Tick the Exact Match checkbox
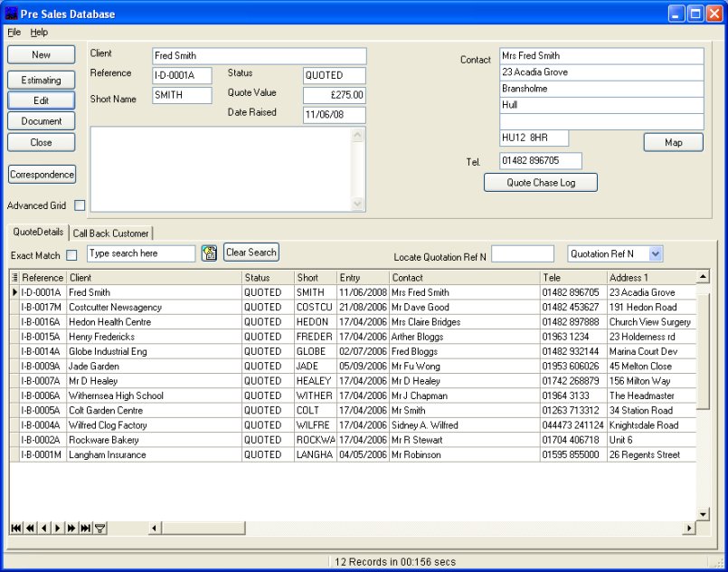728x572 pixels. click(x=72, y=256)
